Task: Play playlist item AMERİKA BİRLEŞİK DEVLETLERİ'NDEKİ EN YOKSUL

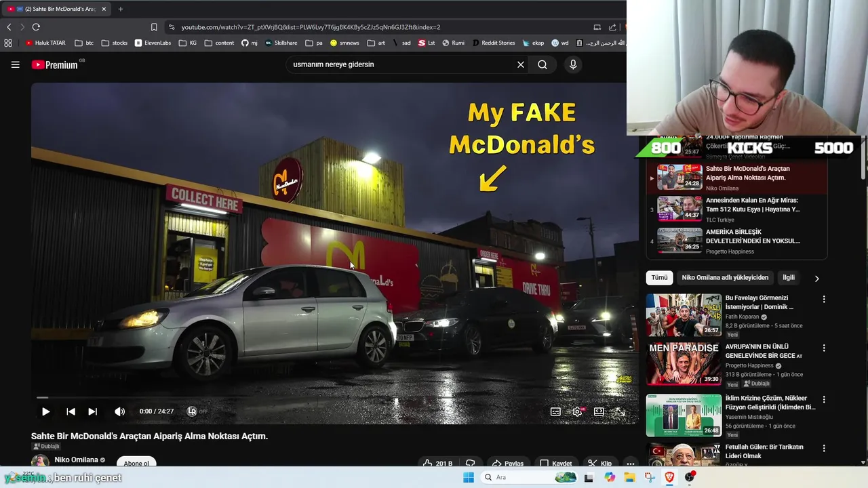Action: [x=736, y=240]
